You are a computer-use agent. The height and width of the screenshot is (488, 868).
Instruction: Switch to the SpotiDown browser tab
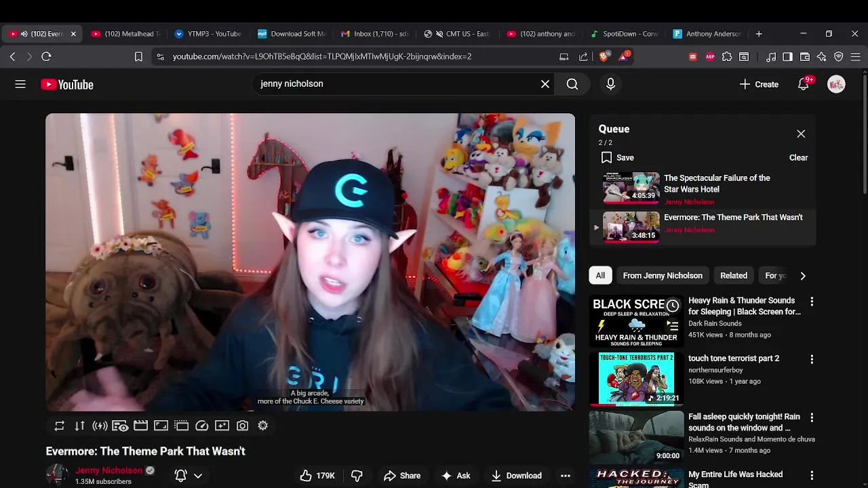pyautogui.click(x=624, y=34)
